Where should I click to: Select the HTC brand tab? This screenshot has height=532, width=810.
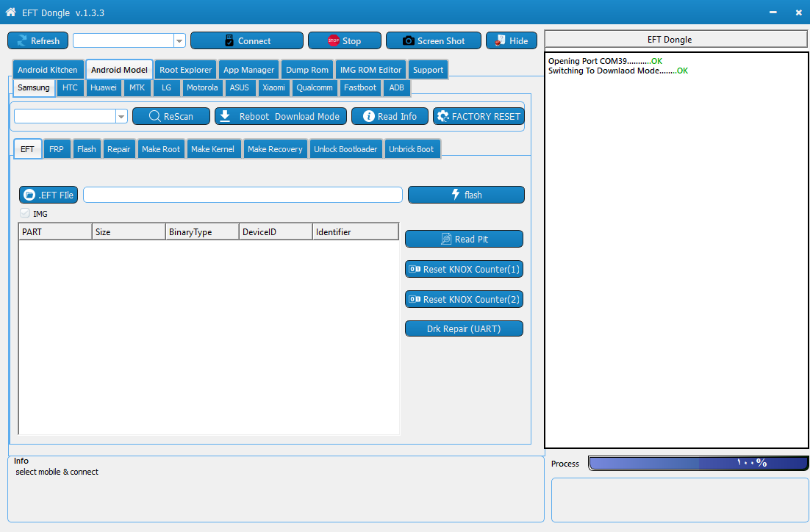[x=70, y=87]
